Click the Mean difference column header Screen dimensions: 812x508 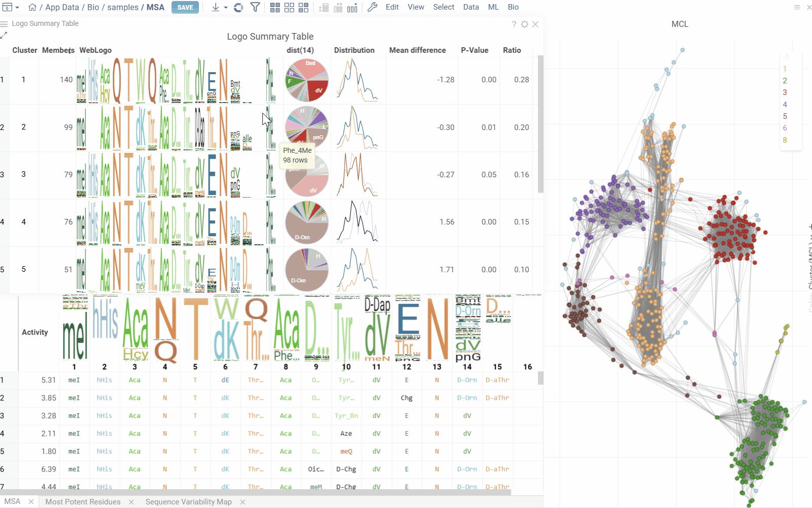coord(417,50)
